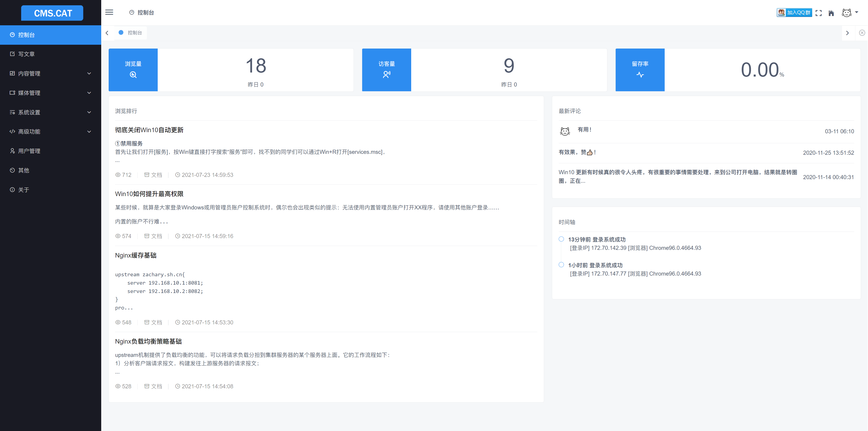Open 写文章 in the sidebar
Image resolution: width=868 pixels, height=431 pixels.
[26, 54]
